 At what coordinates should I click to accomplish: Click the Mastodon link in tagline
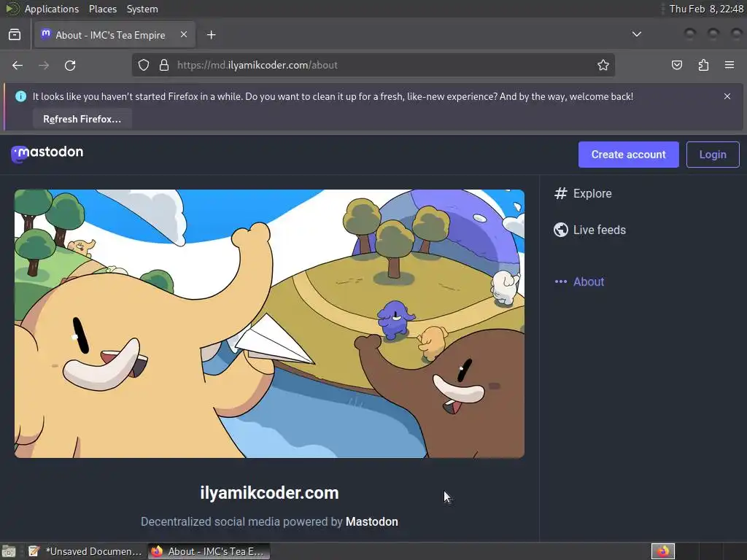click(371, 522)
